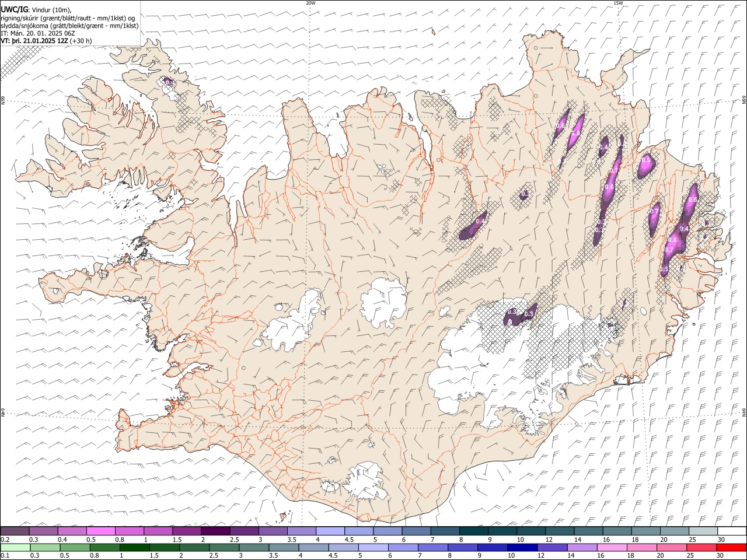Click the snow-scale swatch between 18 and 20
This screenshot has width=747, height=560.
pos(645,531)
